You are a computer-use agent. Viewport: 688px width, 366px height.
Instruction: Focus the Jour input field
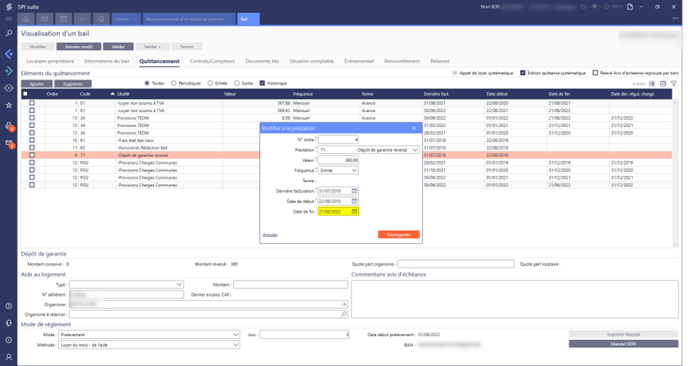coord(305,334)
